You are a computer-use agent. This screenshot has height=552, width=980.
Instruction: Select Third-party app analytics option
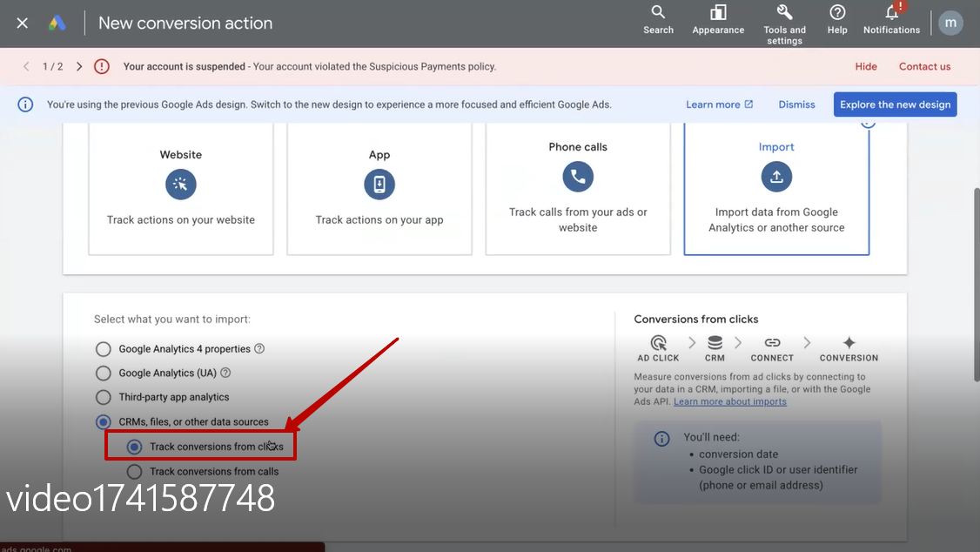[103, 397]
